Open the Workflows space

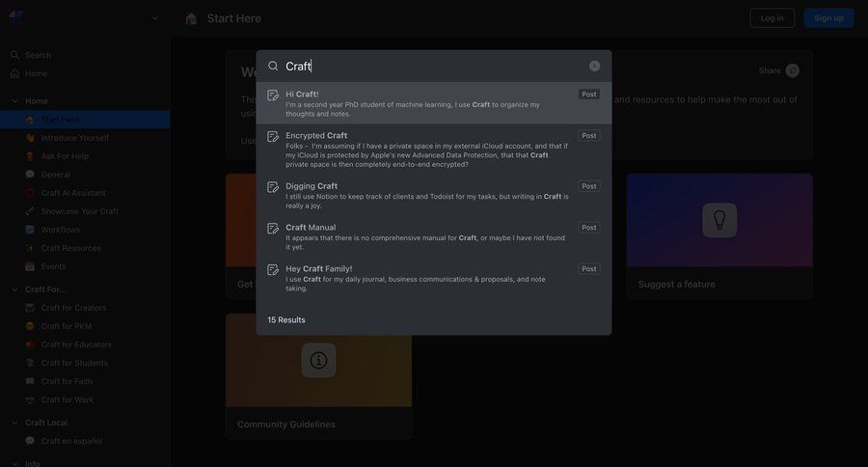click(x=85, y=230)
